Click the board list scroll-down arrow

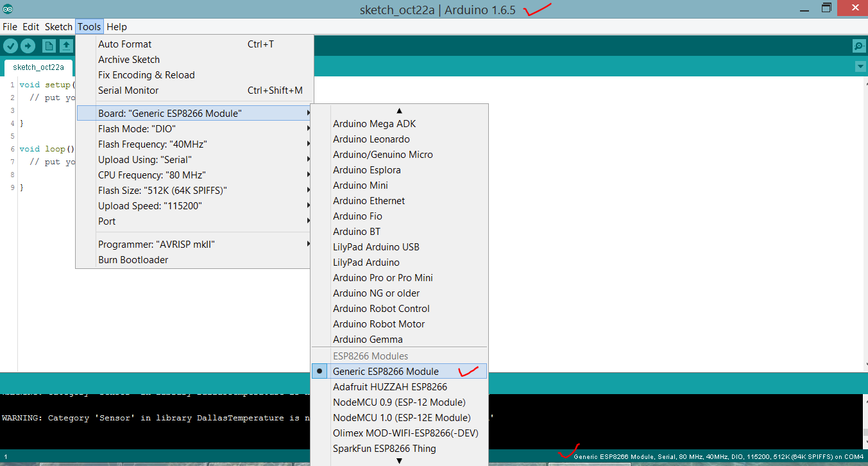[400, 461]
